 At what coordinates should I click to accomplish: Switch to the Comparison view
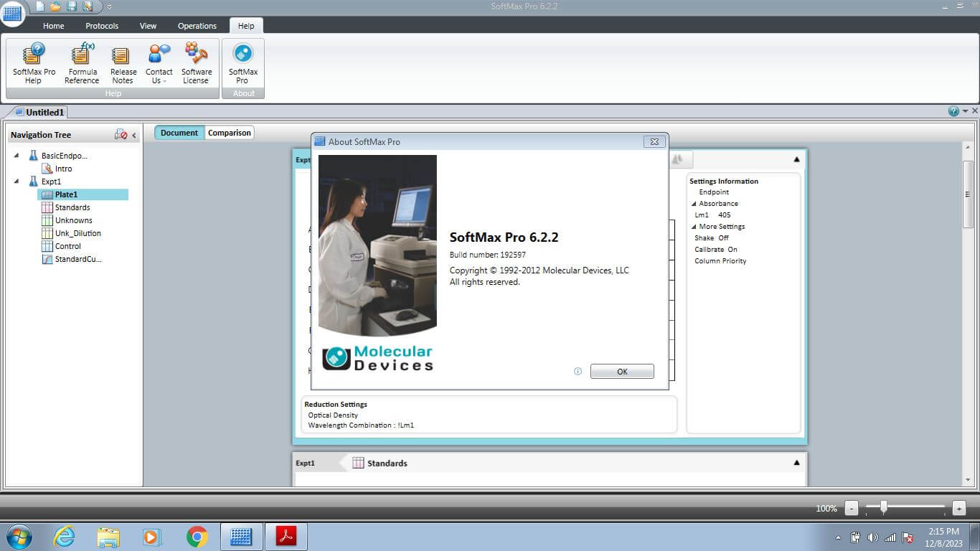click(230, 133)
